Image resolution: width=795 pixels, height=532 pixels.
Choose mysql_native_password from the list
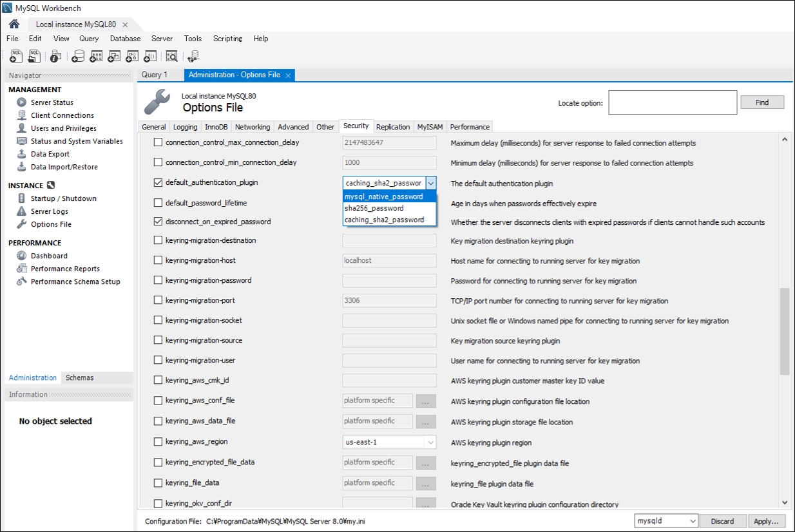click(x=390, y=196)
